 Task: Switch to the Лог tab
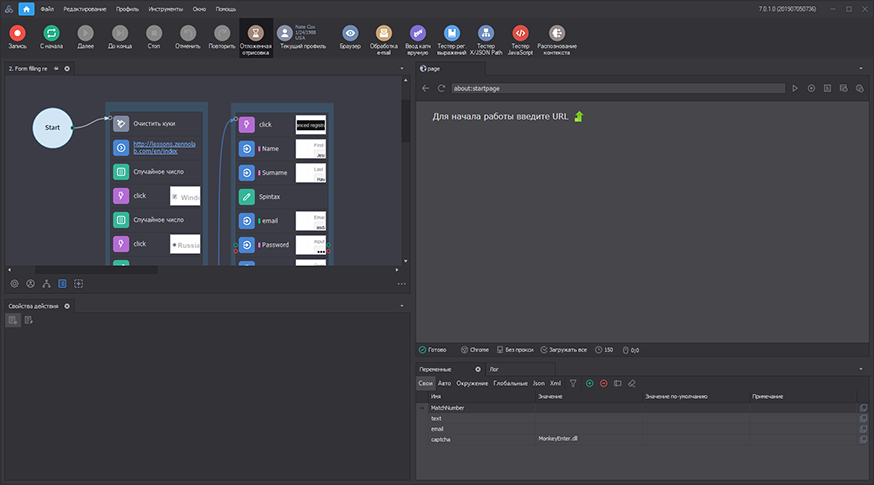pos(494,369)
